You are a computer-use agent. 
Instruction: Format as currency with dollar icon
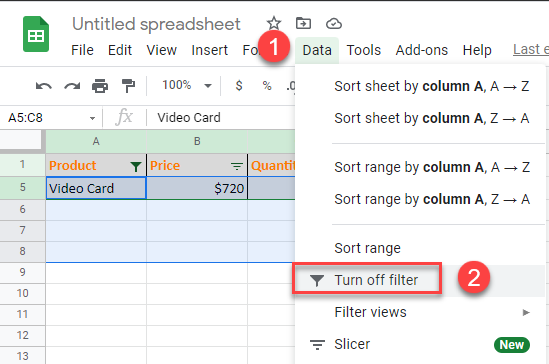239,85
